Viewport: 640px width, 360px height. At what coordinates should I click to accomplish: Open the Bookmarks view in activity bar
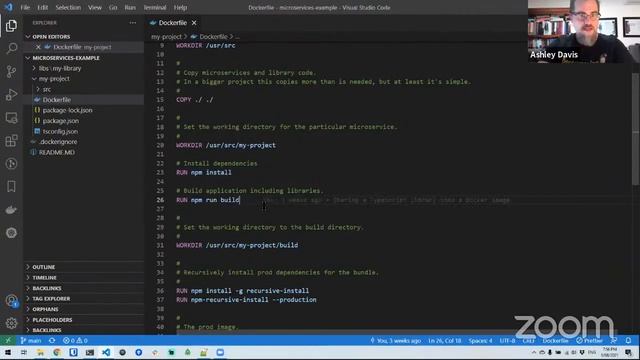coord(11,187)
